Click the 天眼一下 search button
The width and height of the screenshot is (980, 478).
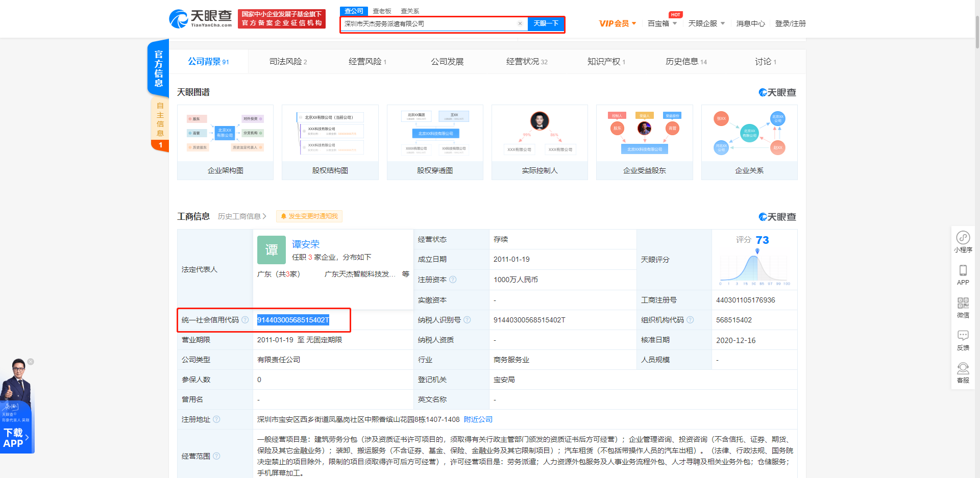546,23
